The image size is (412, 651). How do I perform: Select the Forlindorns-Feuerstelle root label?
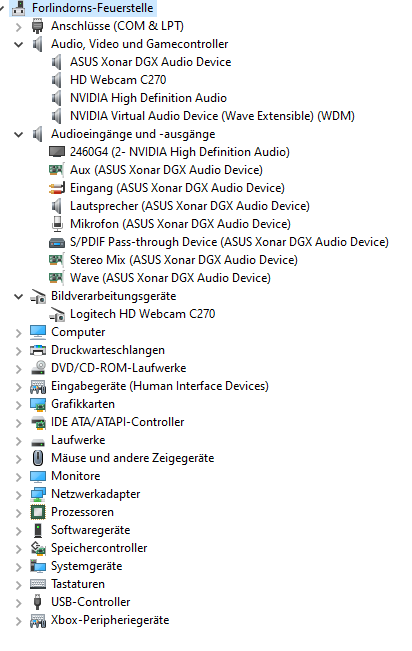click(x=93, y=8)
